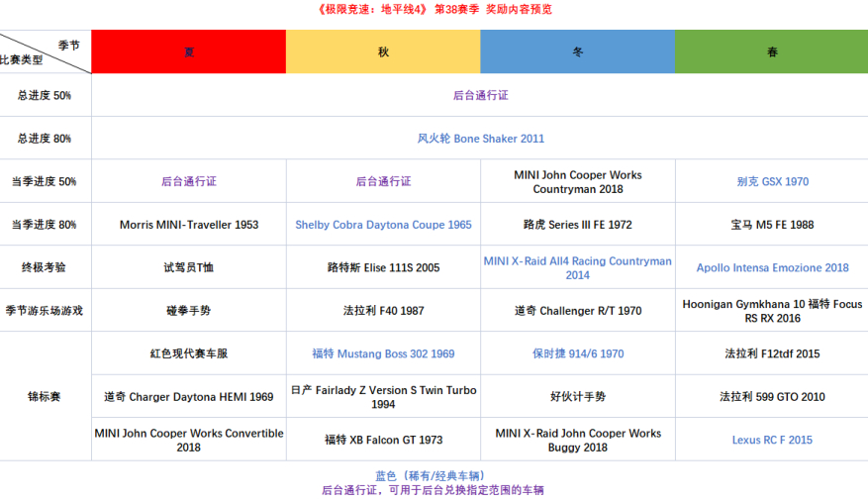
Task: Click the red 夏 season header
Action: click(x=189, y=51)
